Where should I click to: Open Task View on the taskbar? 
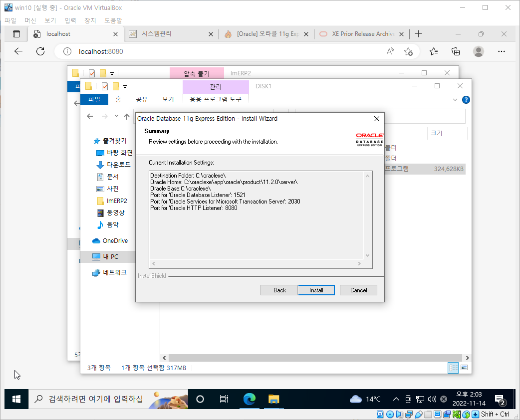[x=224, y=399]
